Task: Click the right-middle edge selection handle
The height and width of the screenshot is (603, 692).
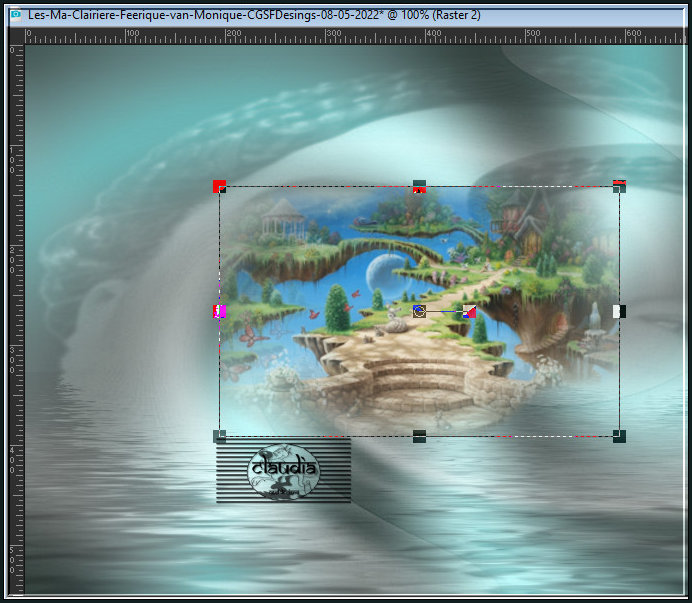Action: (619, 311)
